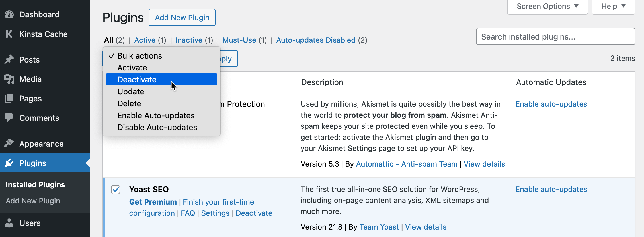
Task: Open Add New Plugin submenu item
Action: [33, 201]
